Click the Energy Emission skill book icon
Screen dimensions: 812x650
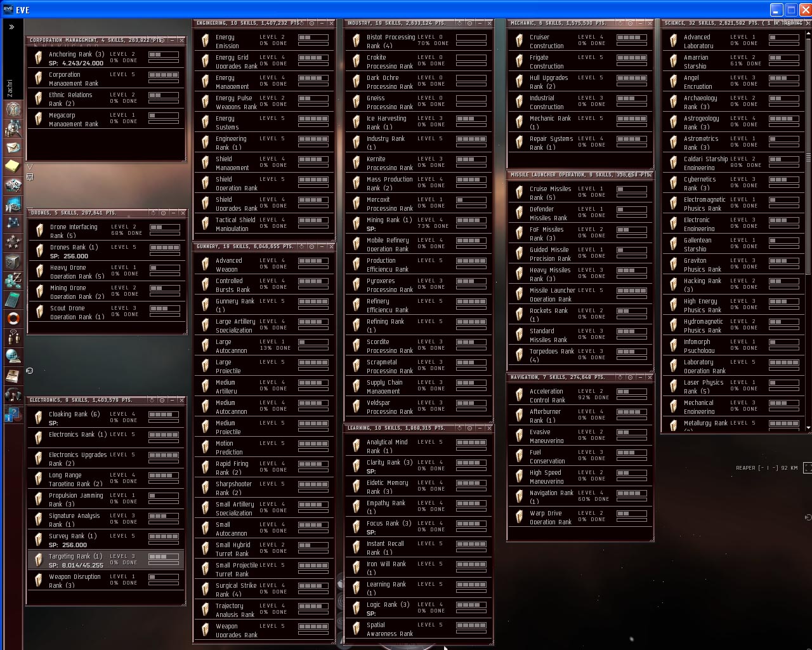click(x=206, y=41)
